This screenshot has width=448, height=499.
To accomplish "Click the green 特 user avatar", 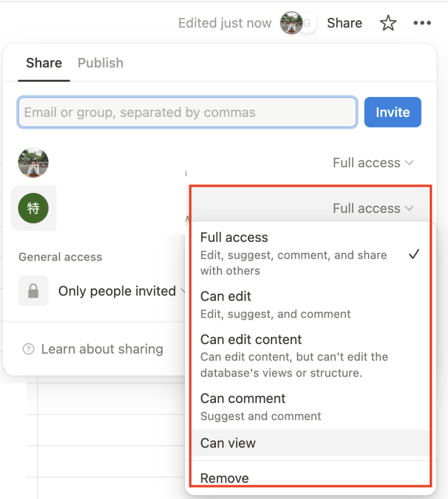I will click(x=33, y=208).
